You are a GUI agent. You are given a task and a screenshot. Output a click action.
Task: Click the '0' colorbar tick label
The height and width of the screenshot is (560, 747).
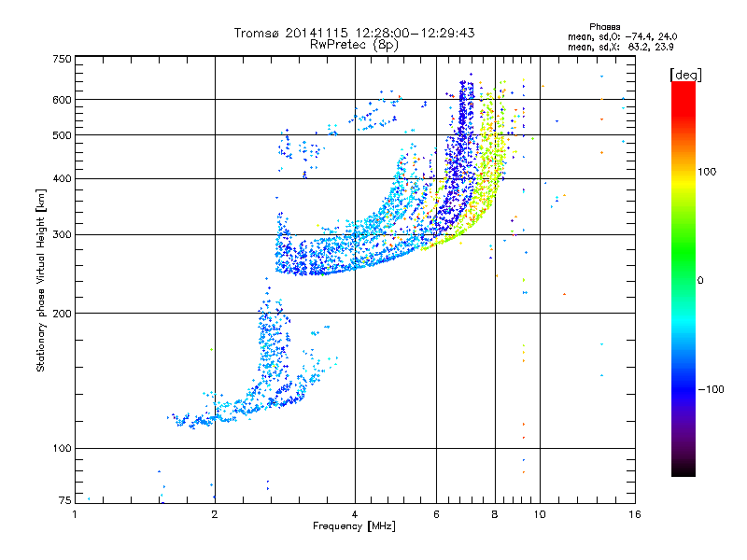(700, 281)
